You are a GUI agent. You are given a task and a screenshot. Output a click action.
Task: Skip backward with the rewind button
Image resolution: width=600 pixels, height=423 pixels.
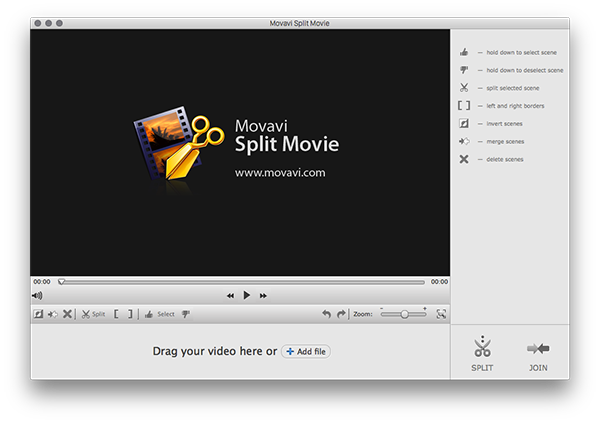230,296
